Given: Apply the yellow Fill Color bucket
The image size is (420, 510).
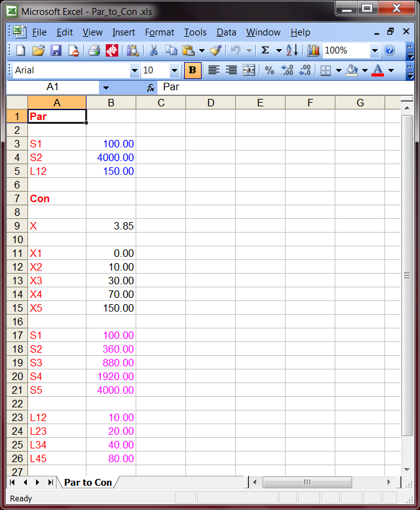Looking at the screenshot, I should click(352, 70).
